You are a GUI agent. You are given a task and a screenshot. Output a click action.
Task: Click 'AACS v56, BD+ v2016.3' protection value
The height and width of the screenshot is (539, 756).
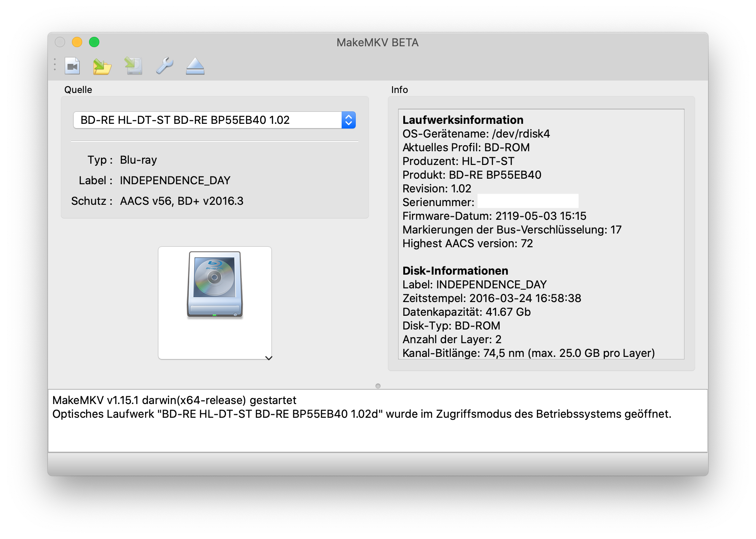click(182, 201)
